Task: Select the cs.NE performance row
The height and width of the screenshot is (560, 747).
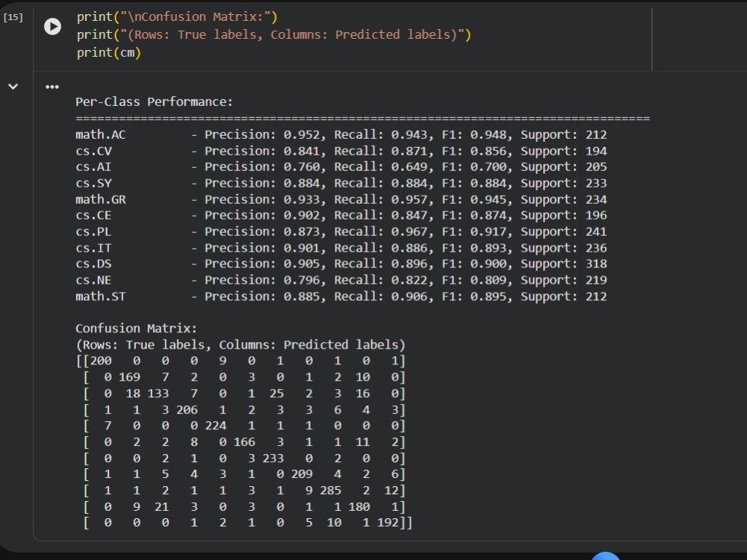Action: [341, 280]
